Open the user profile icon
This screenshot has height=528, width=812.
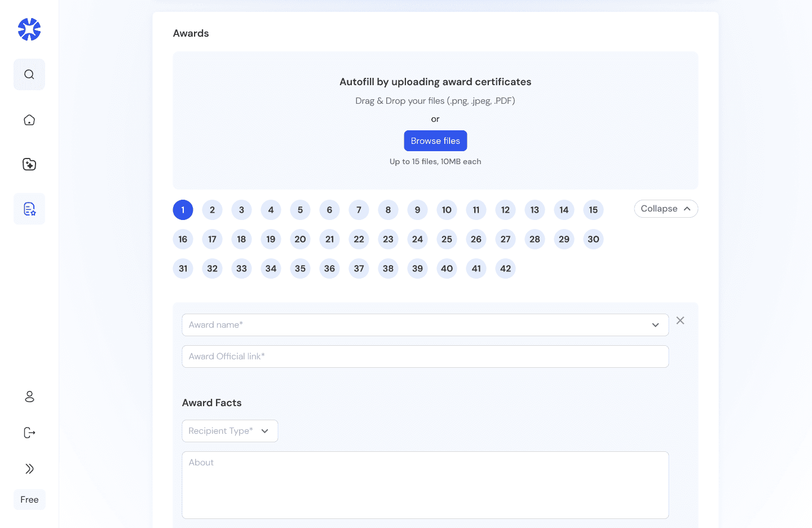(x=29, y=397)
